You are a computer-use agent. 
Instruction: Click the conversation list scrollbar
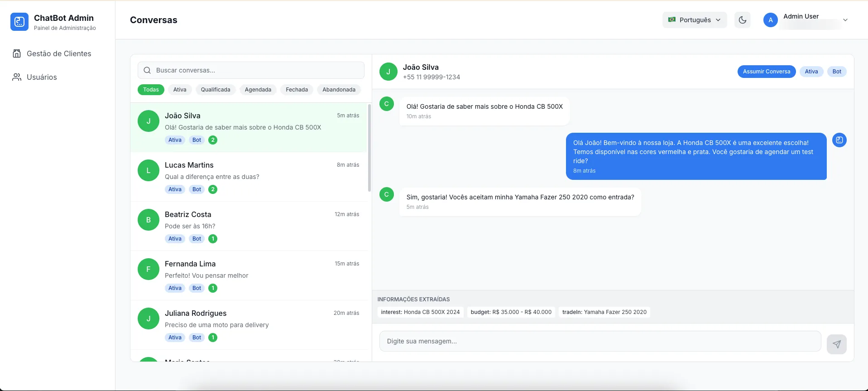coord(369,148)
